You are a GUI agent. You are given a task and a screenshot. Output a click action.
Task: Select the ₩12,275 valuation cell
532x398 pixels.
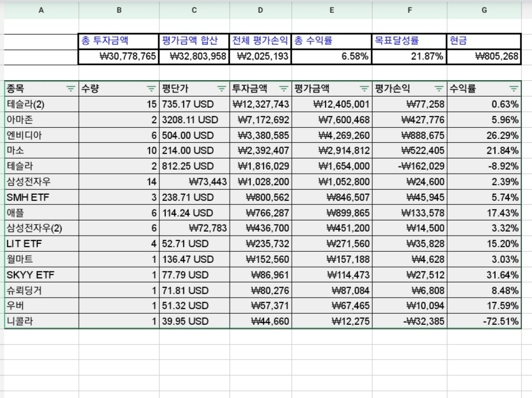[x=332, y=321]
